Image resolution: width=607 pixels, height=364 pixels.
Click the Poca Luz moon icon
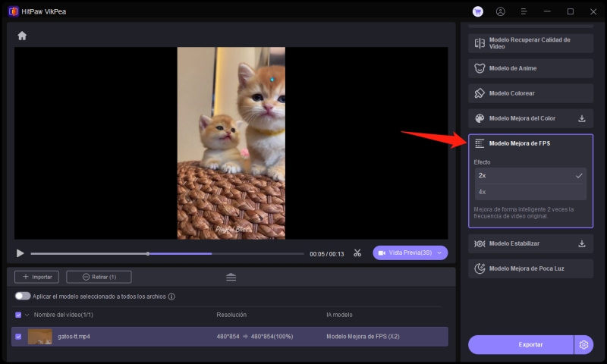480,268
